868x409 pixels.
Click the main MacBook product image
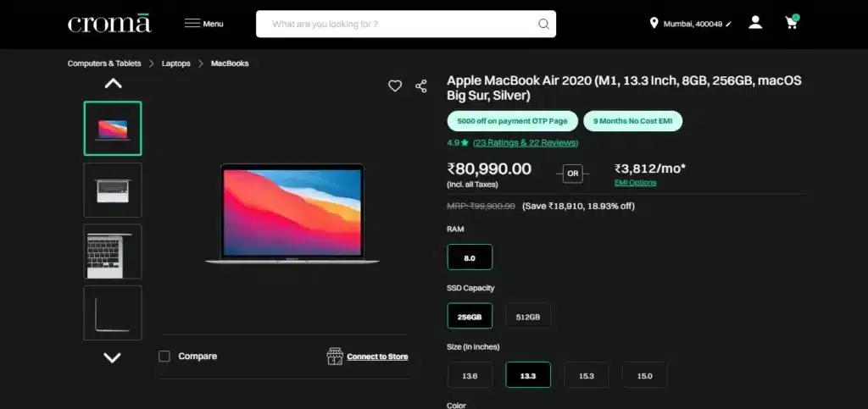point(292,213)
